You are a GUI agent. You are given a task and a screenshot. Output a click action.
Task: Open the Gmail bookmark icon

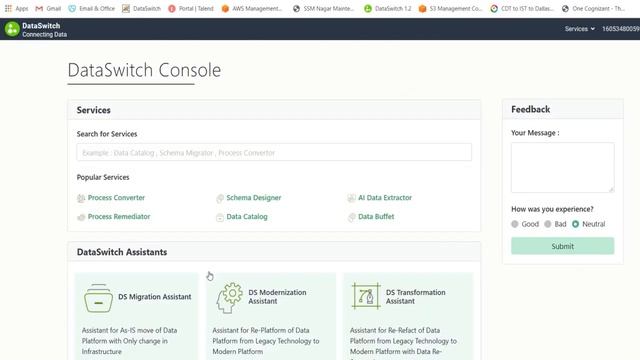tap(39, 9)
